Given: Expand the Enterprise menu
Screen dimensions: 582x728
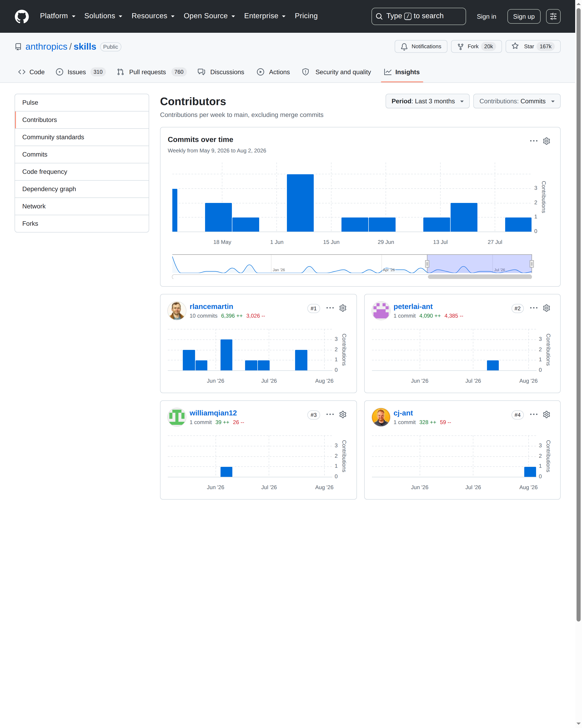Looking at the screenshot, I should (x=265, y=16).
